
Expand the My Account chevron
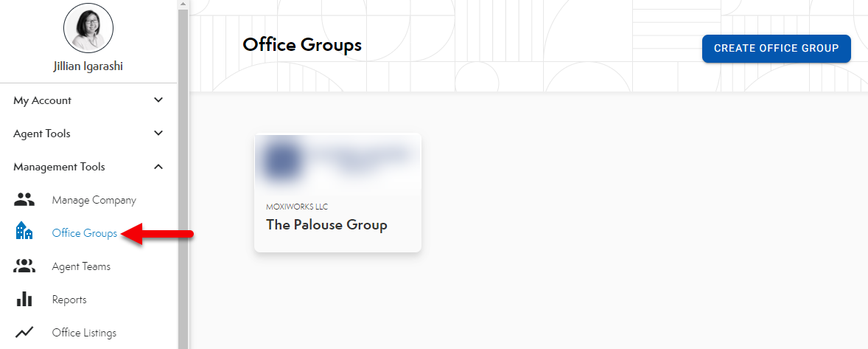coord(158,100)
